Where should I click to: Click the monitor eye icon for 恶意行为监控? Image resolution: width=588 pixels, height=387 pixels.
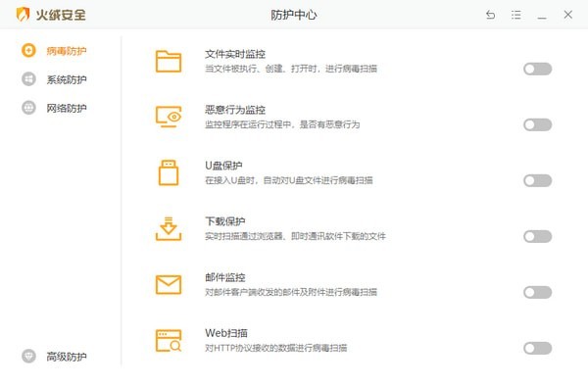(169, 117)
